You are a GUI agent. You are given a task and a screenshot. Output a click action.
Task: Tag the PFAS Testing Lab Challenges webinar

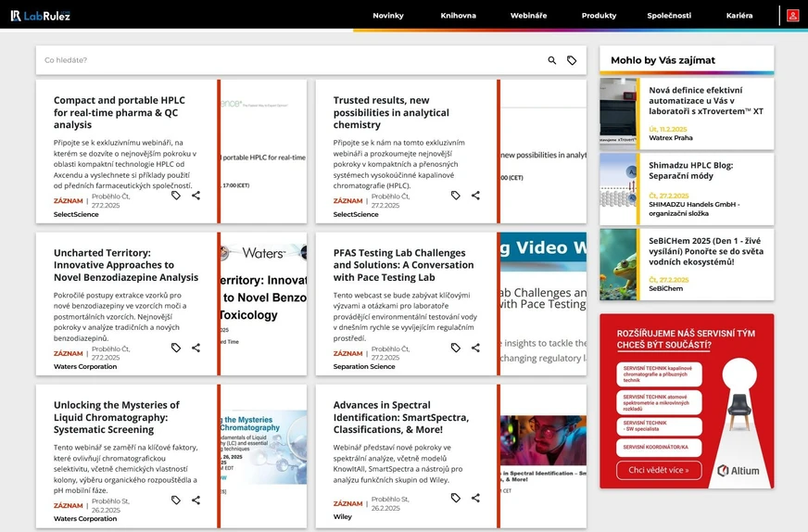coord(456,348)
